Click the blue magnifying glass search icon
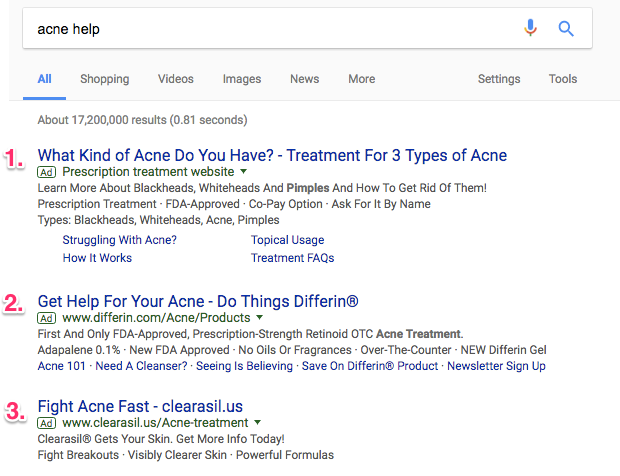The height and width of the screenshot is (476, 620). 566,28
